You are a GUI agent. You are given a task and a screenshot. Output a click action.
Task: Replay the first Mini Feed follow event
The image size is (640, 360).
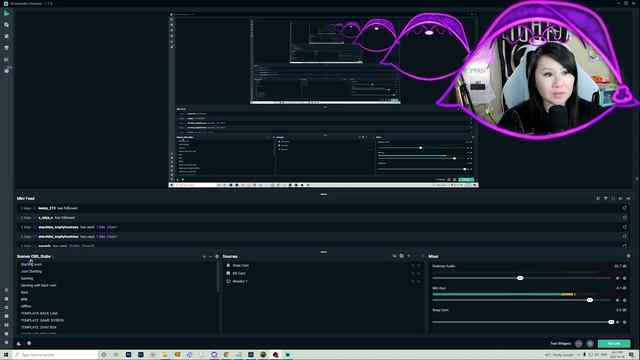coord(624,208)
